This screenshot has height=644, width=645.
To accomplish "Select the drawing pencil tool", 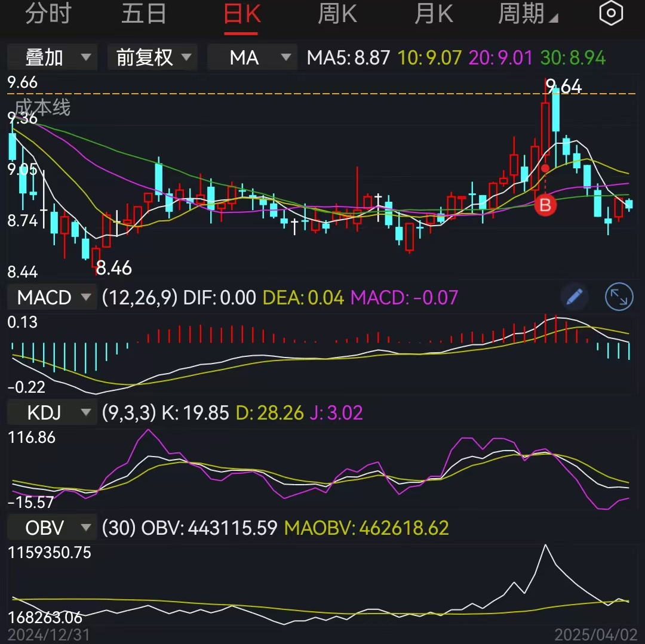I will tap(574, 297).
